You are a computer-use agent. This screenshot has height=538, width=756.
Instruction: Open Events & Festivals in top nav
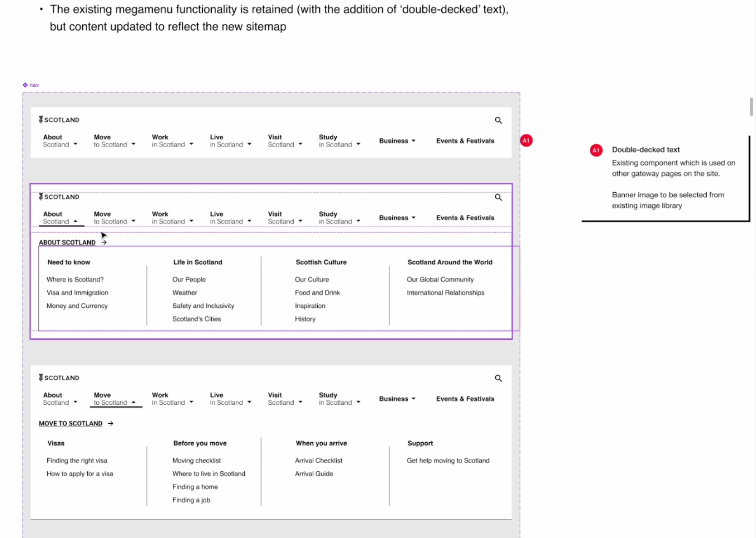(465, 141)
